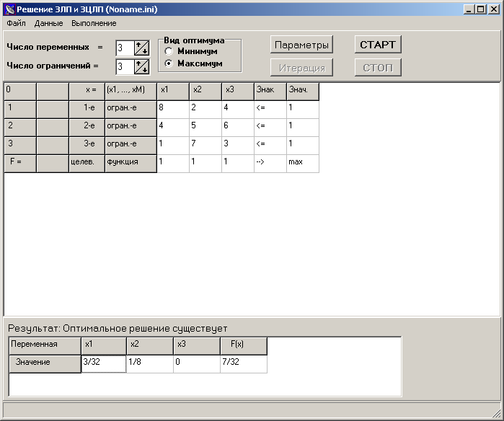Image resolution: width=504 pixels, height=421 pixels.
Task: Click the Число переменных stepper arrows
Action: coord(141,48)
